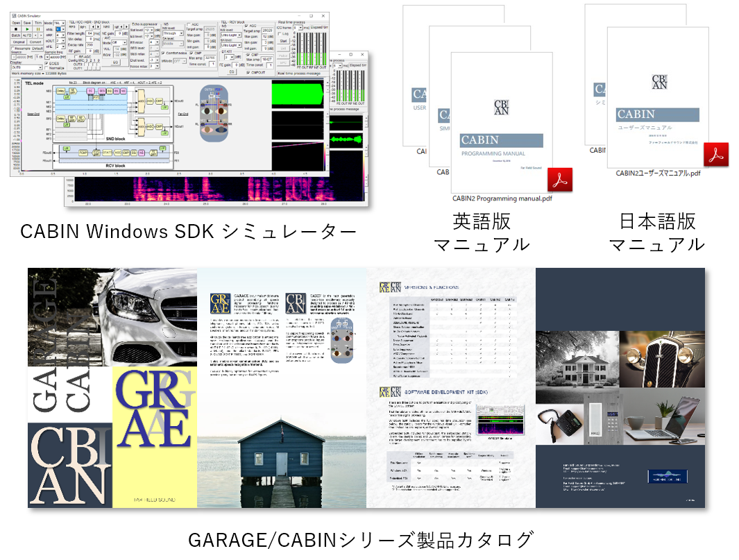Toggle the Comfort noise checkbox

[x=163, y=53]
